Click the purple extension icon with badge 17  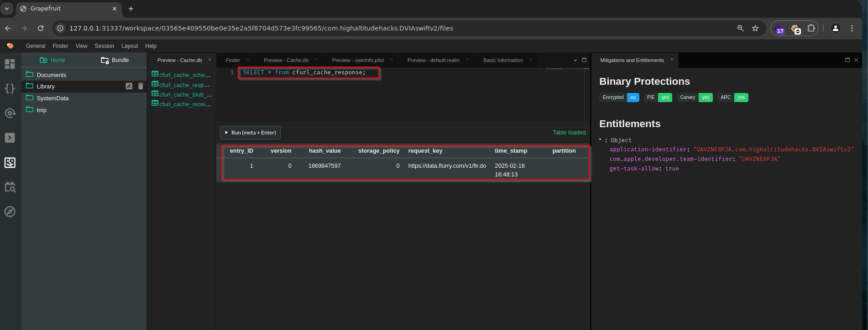(x=780, y=29)
